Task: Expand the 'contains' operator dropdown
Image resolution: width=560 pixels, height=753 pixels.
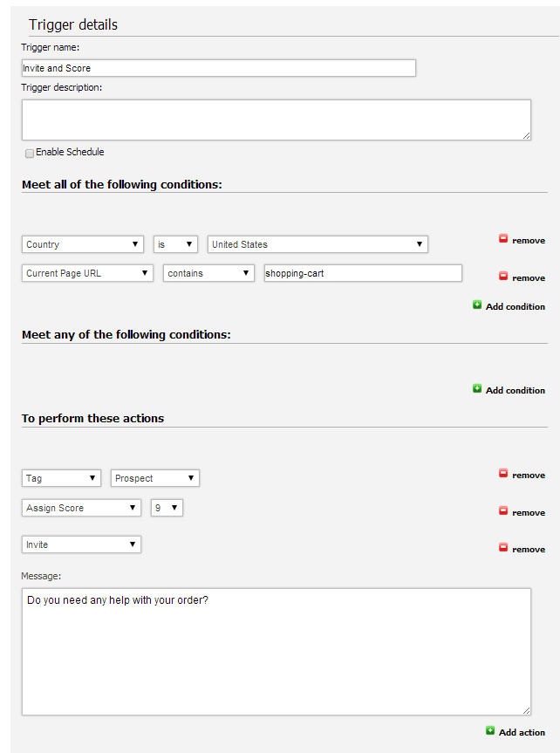Action: pyautogui.click(x=208, y=273)
